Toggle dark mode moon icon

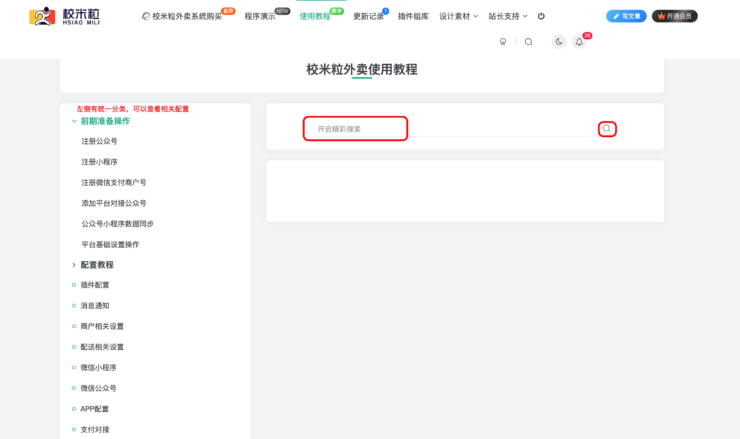point(558,42)
